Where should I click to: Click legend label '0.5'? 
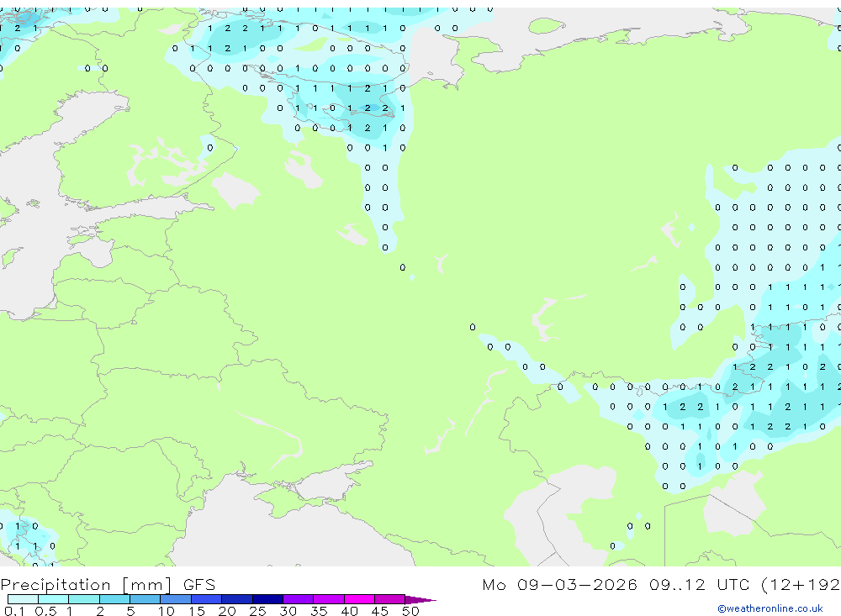45,611
